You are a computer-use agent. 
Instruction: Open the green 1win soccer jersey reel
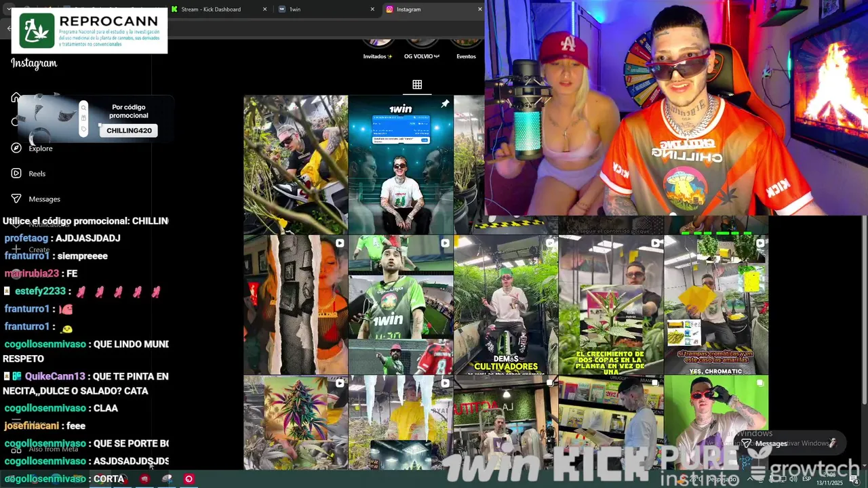coord(401,305)
